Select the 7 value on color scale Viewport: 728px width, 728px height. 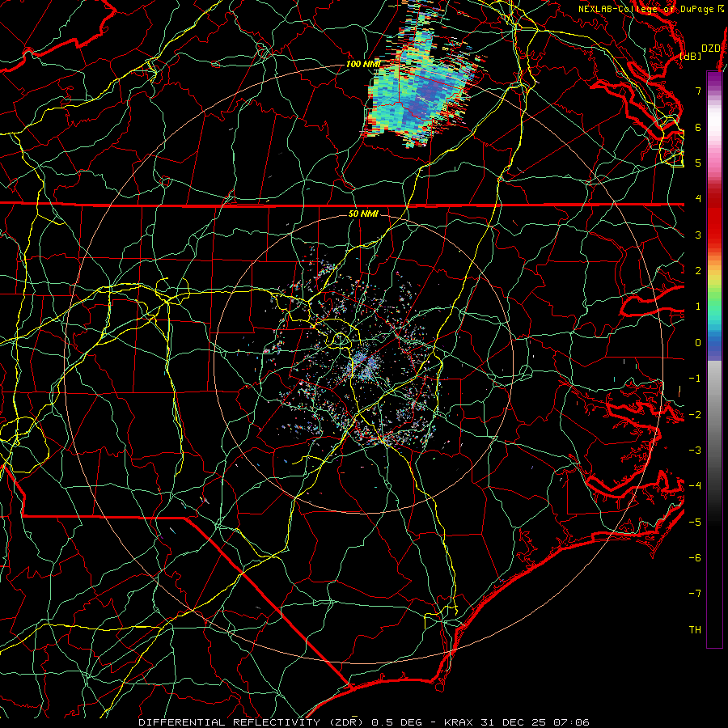tap(698, 91)
